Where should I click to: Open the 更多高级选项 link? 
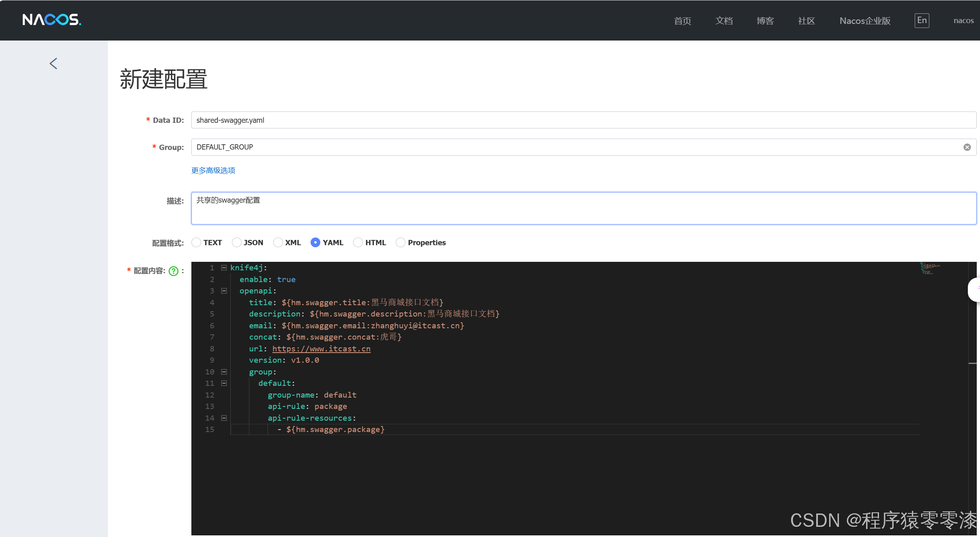(213, 171)
